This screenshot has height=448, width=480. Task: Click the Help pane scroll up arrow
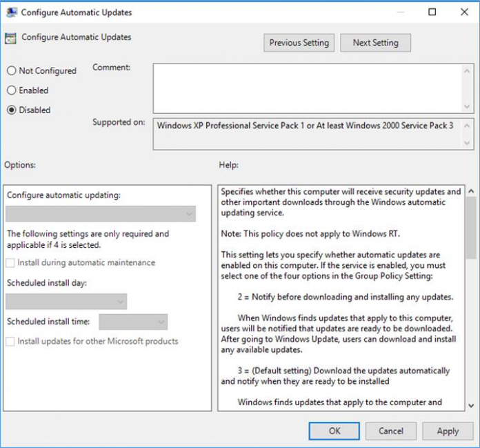(x=471, y=191)
